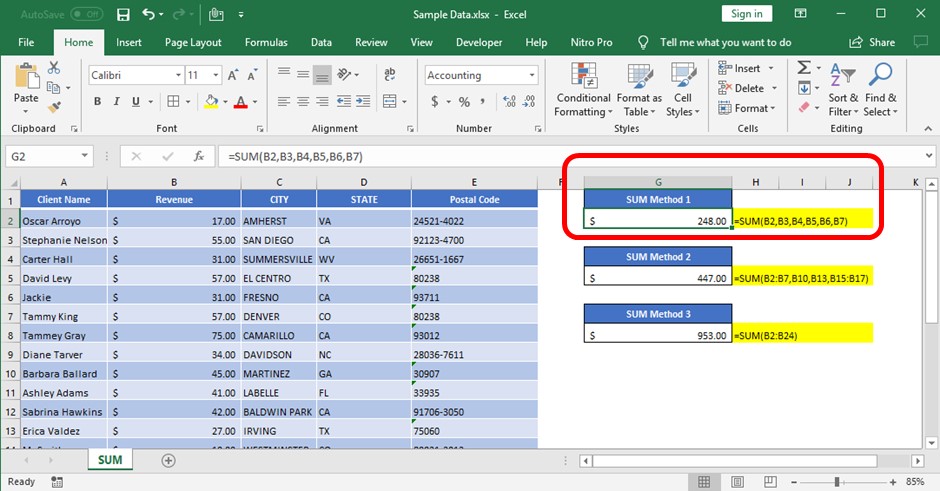Toggle Top Align

coord(284,74)
